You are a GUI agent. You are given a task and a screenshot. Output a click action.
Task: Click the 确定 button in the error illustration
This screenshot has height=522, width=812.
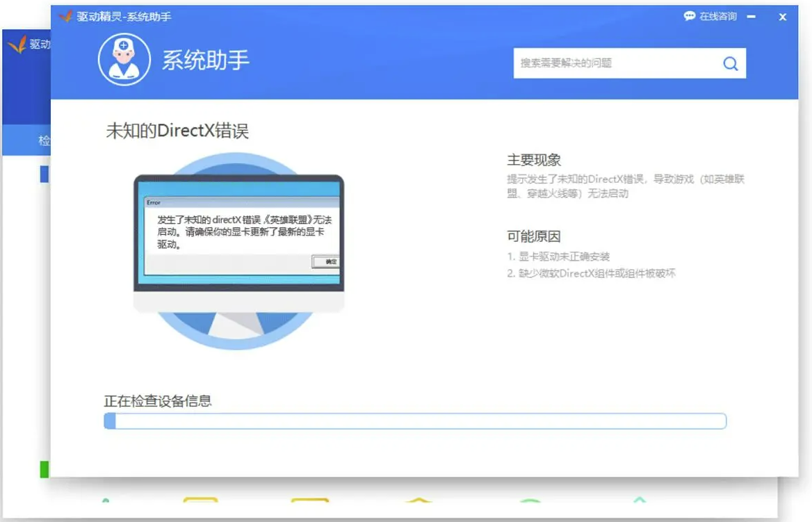coord(325,262)
